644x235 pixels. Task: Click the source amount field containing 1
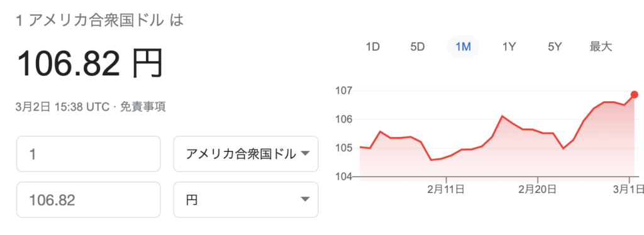click(x=88, y=154)
